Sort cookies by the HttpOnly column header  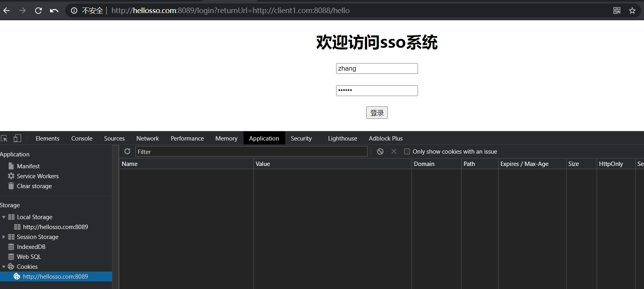(x=616, y=164)
